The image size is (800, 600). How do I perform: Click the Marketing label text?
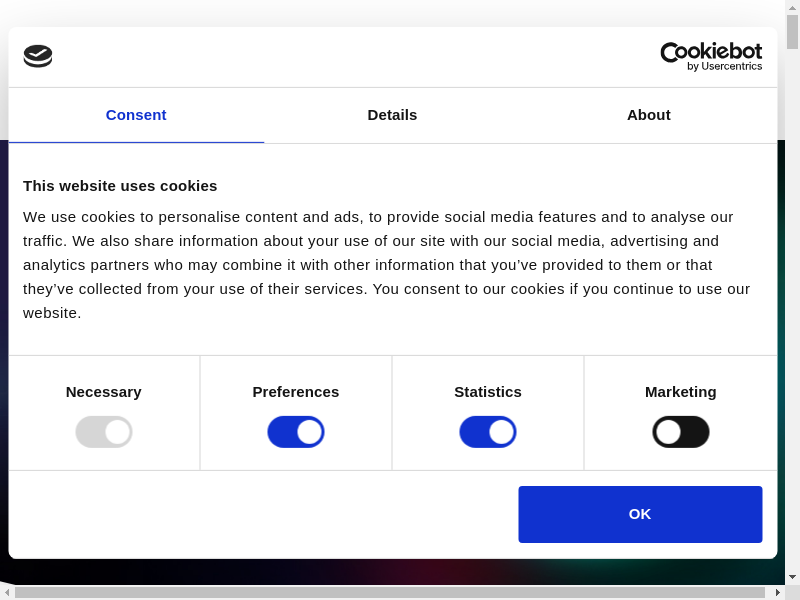pyautogui.click(x=681, y=392)
